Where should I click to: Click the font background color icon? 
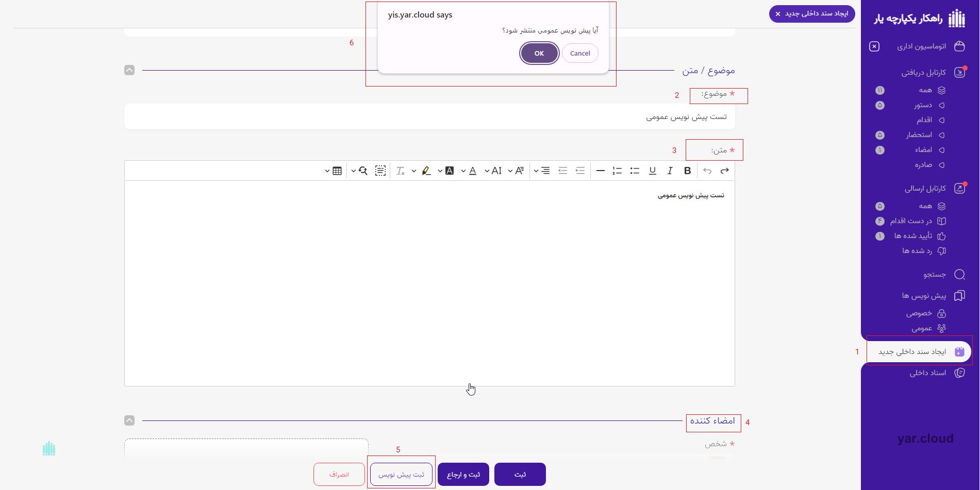450,171
